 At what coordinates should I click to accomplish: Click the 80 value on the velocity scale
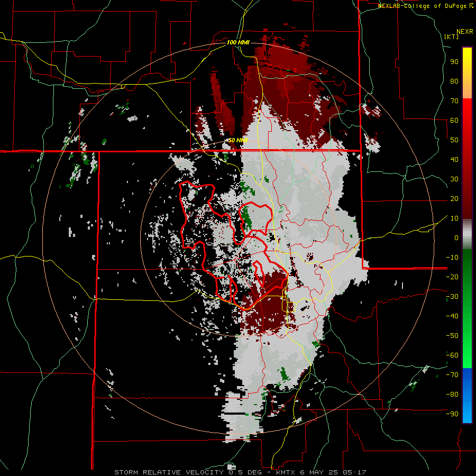pyautogui.click(x=454, y=81)
